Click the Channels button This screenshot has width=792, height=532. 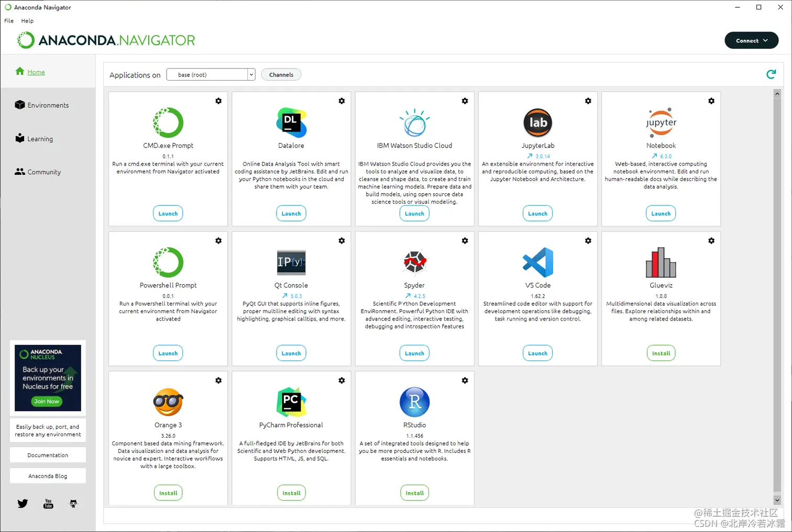coord(281,75)
